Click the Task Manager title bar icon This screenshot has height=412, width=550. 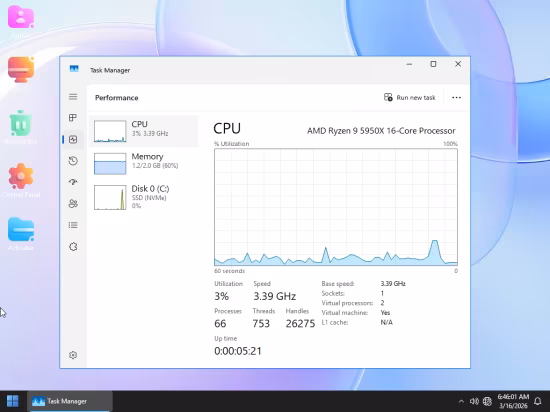click(x=74, y=69)
